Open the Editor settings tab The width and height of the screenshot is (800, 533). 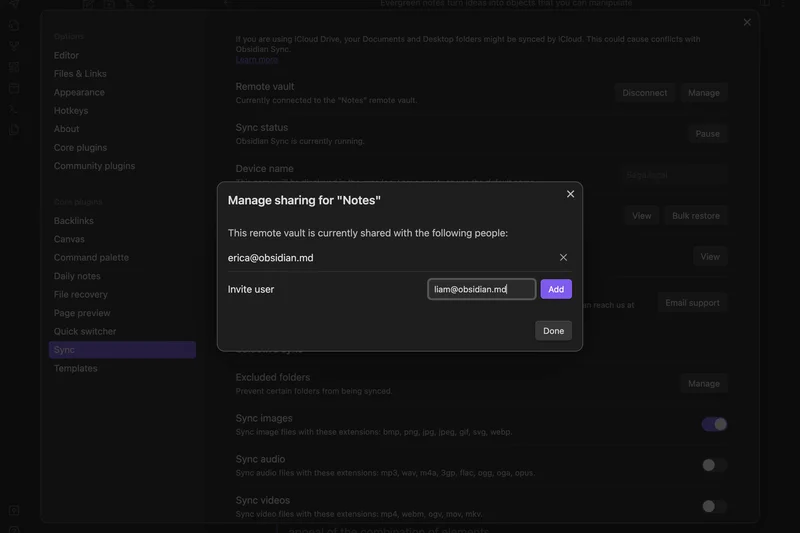point(66,55)
